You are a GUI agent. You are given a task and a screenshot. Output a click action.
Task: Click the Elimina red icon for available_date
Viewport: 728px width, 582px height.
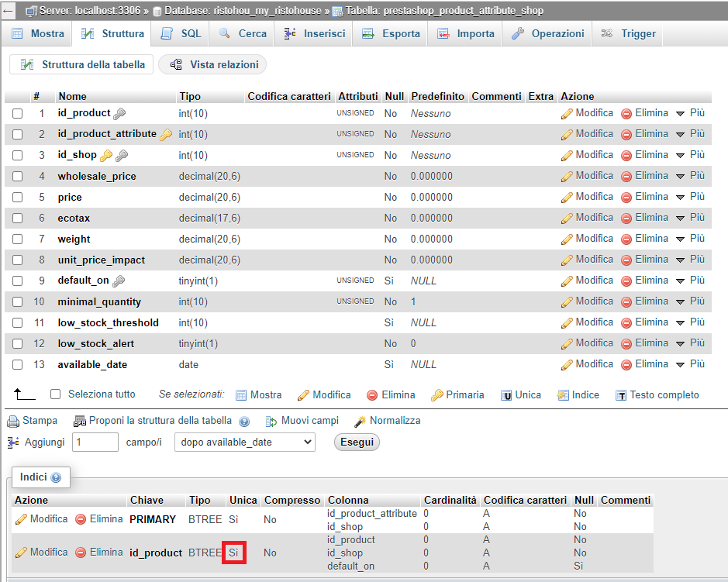click(626, 365)
